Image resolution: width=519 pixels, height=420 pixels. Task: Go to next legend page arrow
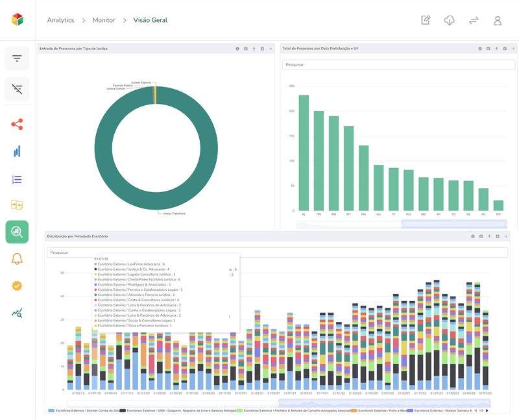[x=488, y=411]
